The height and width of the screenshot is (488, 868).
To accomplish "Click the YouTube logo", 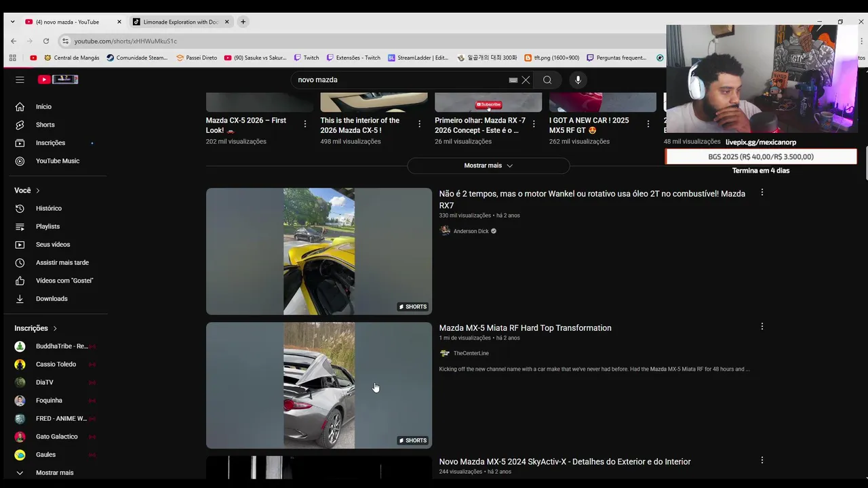I will pos(58,79).
